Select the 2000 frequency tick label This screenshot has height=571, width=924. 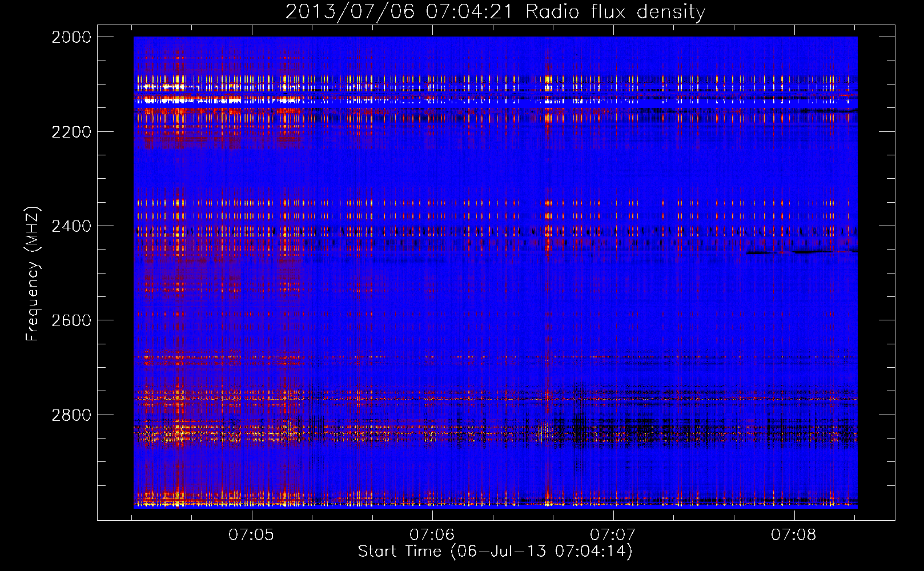(71, 37)
